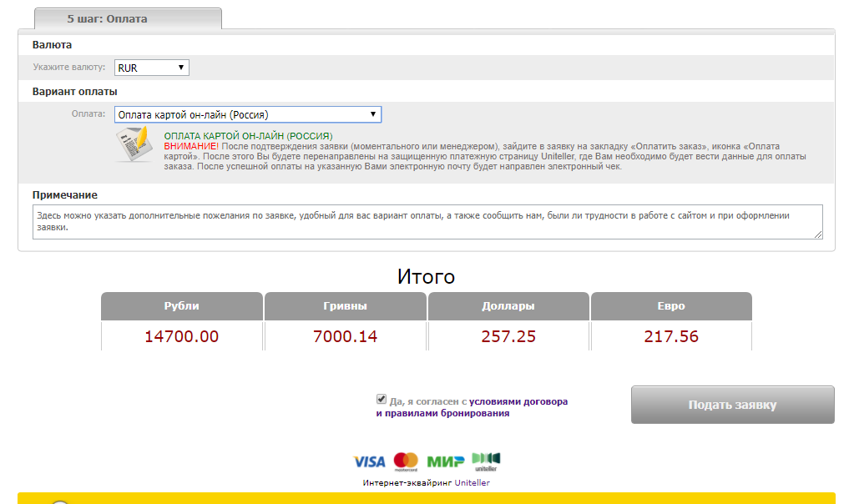This screenshot has width=854, height=504.
Task: Click the euro total 217.56
Action: point(671,336)
